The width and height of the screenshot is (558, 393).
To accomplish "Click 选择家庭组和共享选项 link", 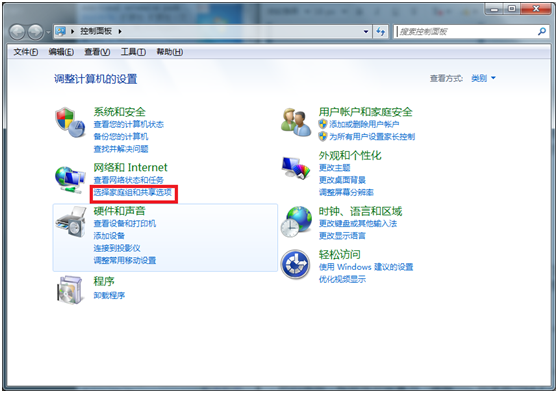I will pyautogui.click(x=133, y=193).
